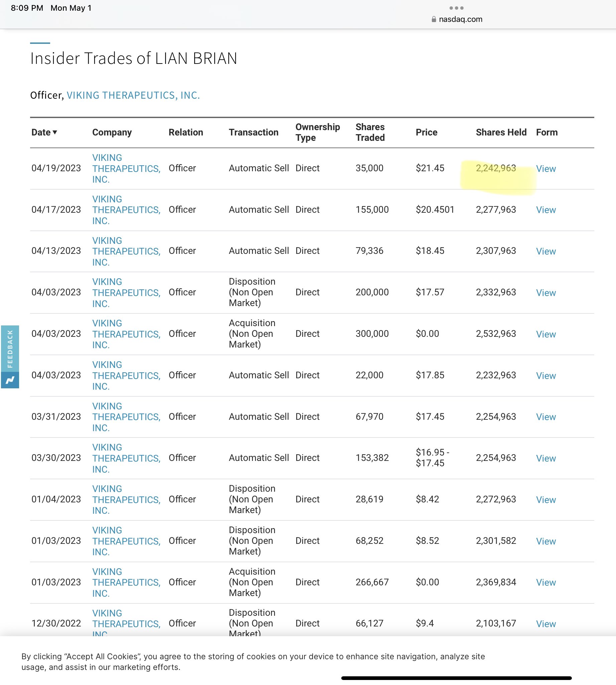Sort by the Date column header
616x685 pixels.
coord(44,132)
